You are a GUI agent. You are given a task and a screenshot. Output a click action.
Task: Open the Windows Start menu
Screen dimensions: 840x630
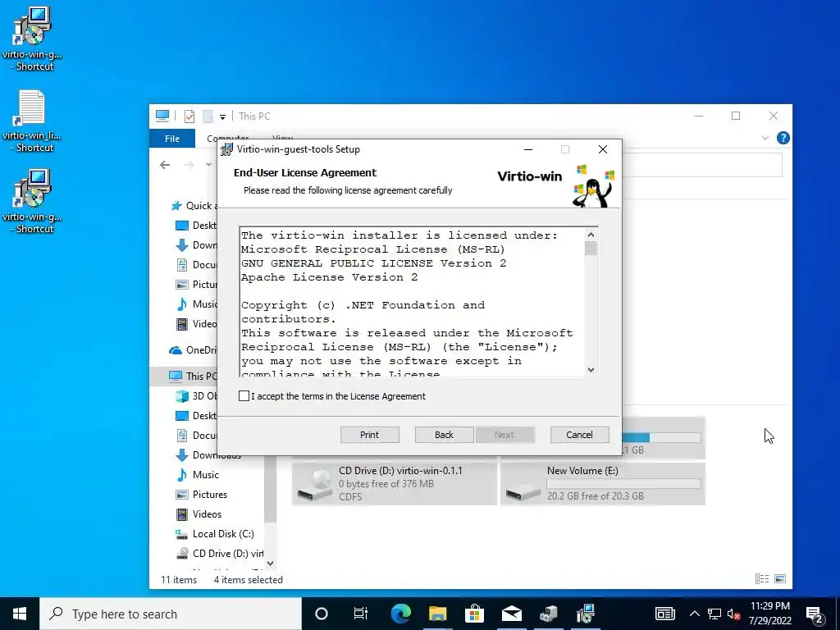(20, 614)
